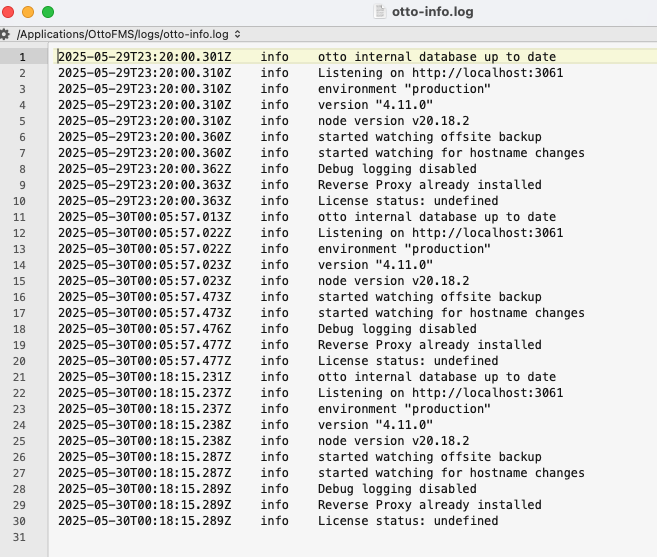Click version "4.11.0" text on line 4
This screenshot has width=657, height=557.
[375, 105]
